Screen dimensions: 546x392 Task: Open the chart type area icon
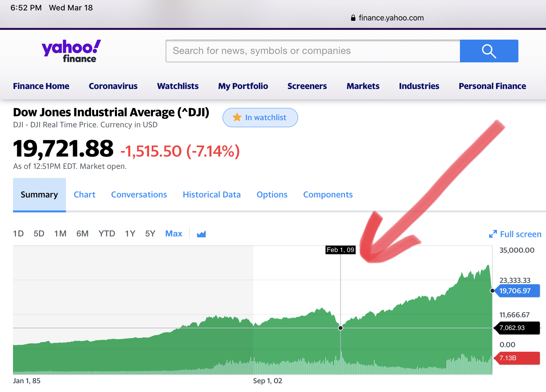coord(201,234)
